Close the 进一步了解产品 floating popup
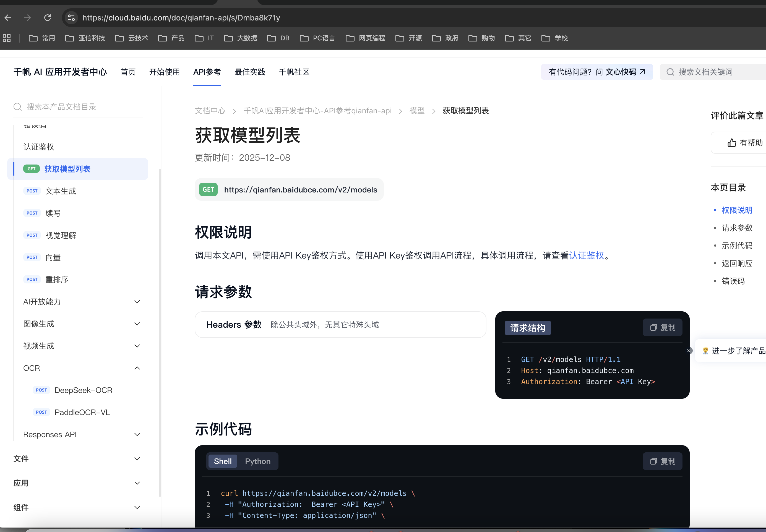This screenshot has height=532, width=766. 689,351
